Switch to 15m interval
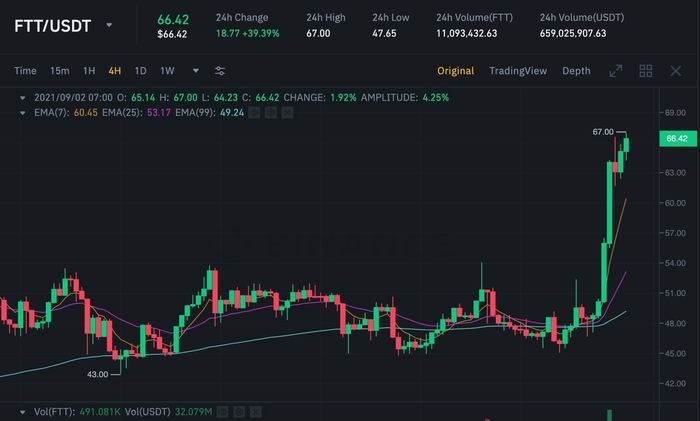This screenshot has width=700, height=421. 59,71
